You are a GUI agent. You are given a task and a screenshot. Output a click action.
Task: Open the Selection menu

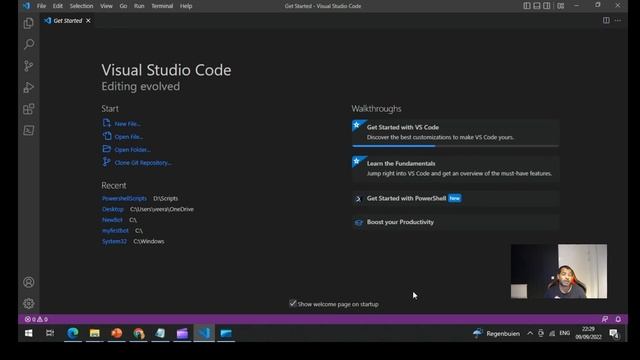[81, 6]
